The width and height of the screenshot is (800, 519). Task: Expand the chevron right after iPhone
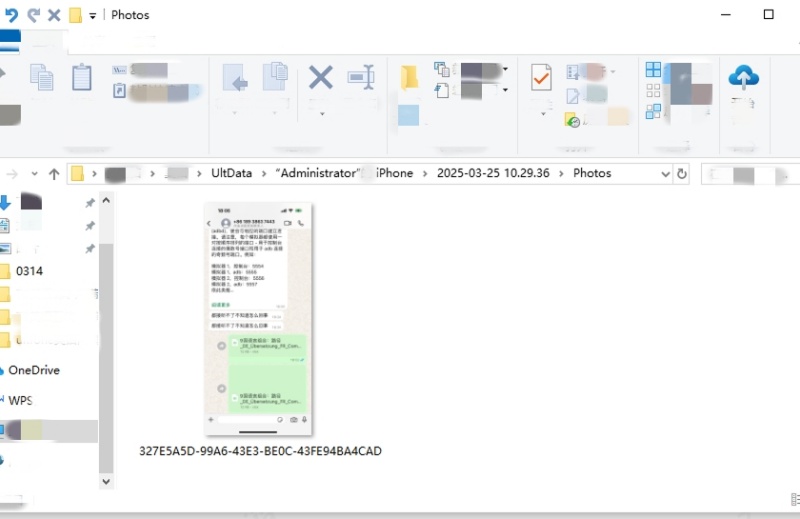tap(425, 174)
